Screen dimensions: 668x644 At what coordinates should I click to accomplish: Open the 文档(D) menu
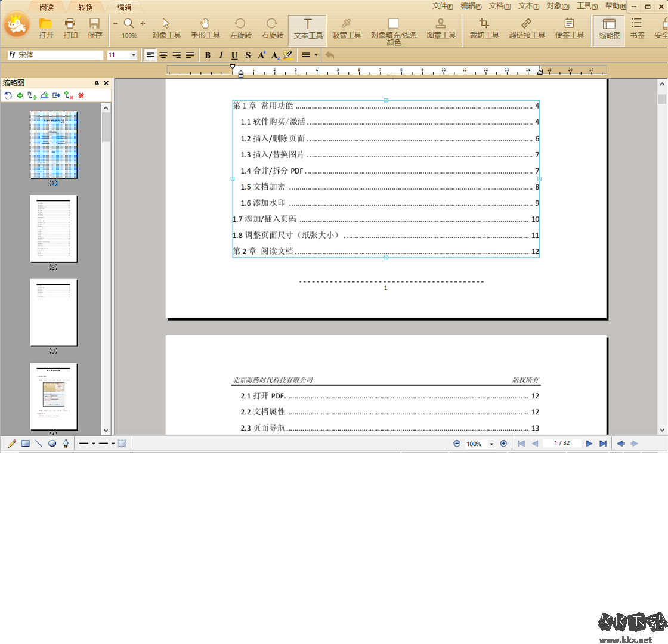(x=500, y=6)
